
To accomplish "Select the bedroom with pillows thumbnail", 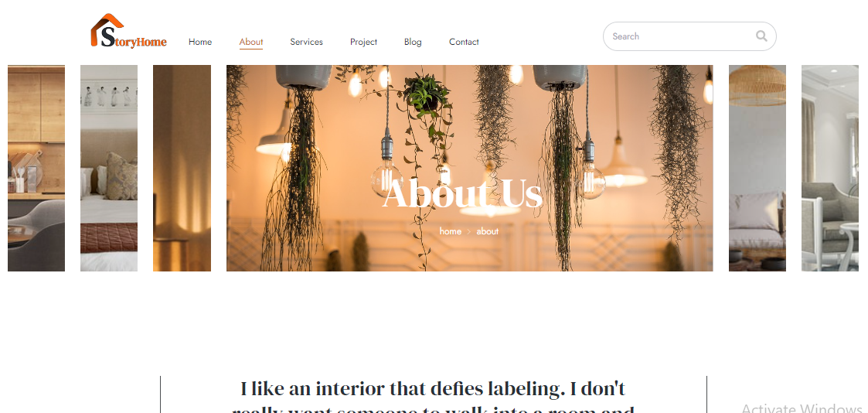I will pos(108,169).
